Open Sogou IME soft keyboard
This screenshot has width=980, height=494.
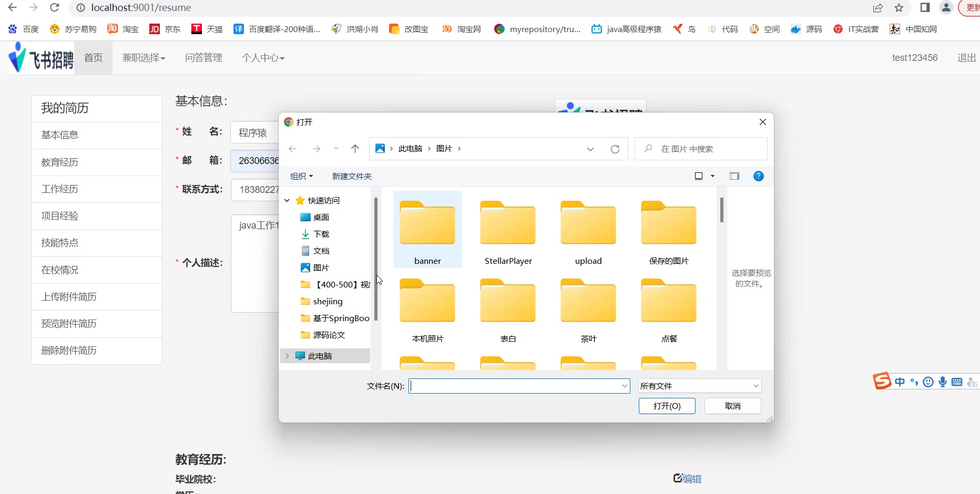point(957,382)
